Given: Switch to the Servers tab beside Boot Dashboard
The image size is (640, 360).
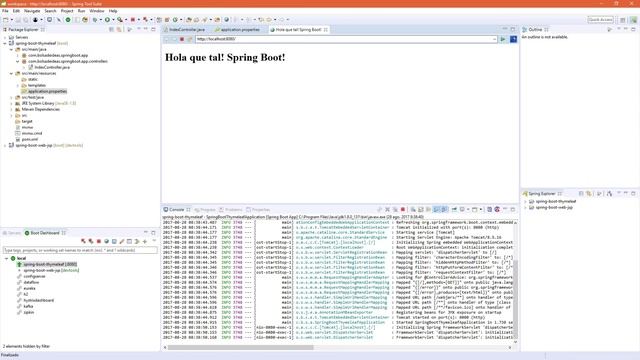Looking at the screenshot, I should 12,233.
